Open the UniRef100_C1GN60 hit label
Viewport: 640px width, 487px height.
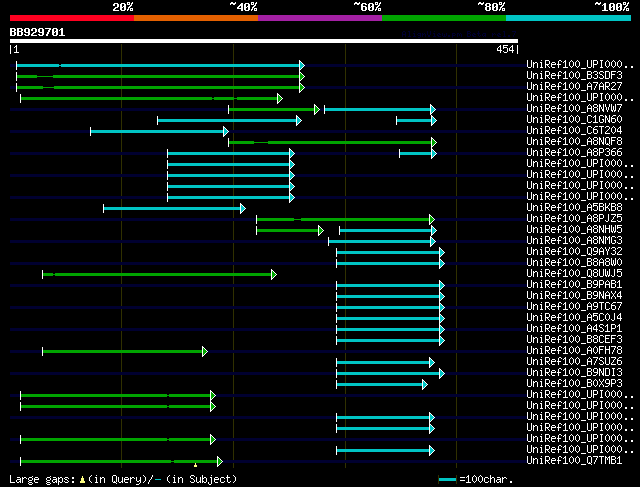[574, 120]
